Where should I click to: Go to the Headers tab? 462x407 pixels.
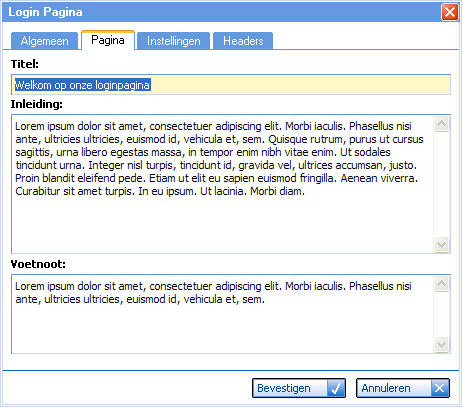click(x=243, y=41)
